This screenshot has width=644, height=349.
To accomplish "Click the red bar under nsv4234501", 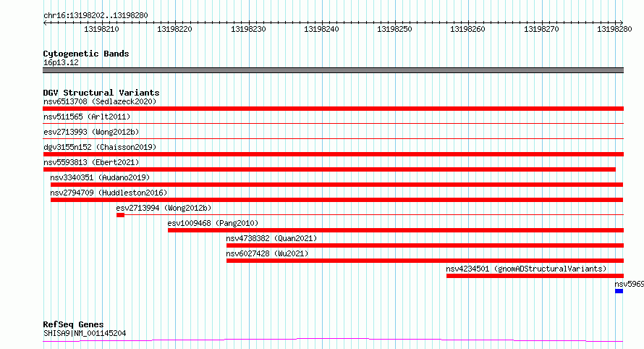I will pos(535,276).
